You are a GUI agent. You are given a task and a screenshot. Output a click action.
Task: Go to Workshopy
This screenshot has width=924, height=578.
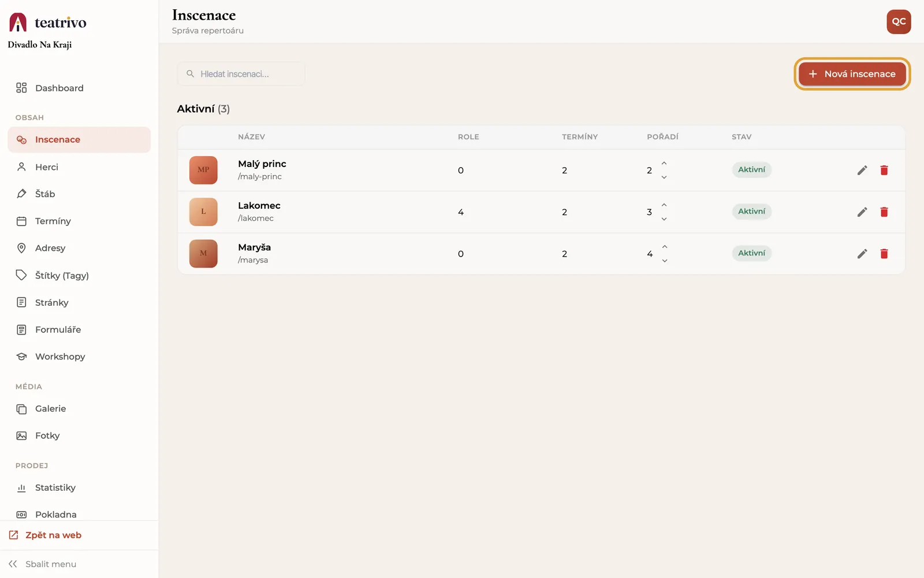pyautogui.click(x=79, y=357)
